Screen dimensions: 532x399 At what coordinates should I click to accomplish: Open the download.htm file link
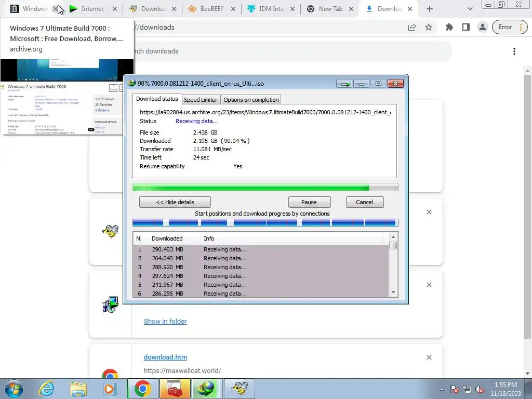point(165,357)
